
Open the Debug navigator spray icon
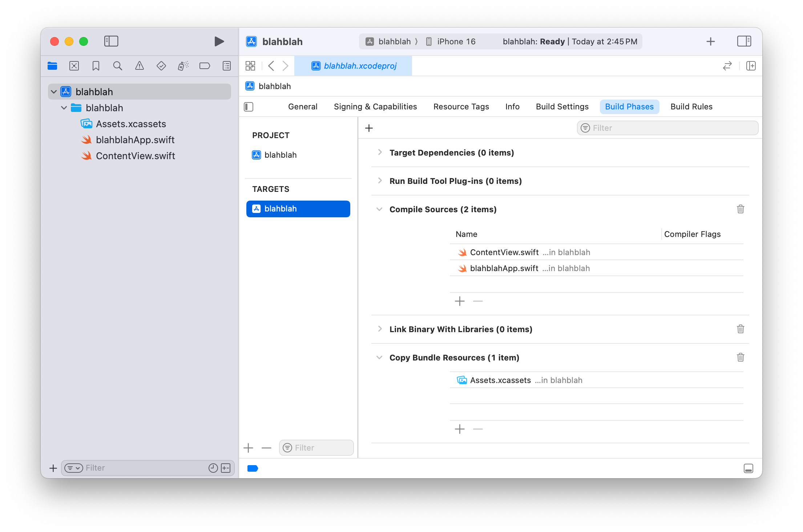[x=183, y=66]
